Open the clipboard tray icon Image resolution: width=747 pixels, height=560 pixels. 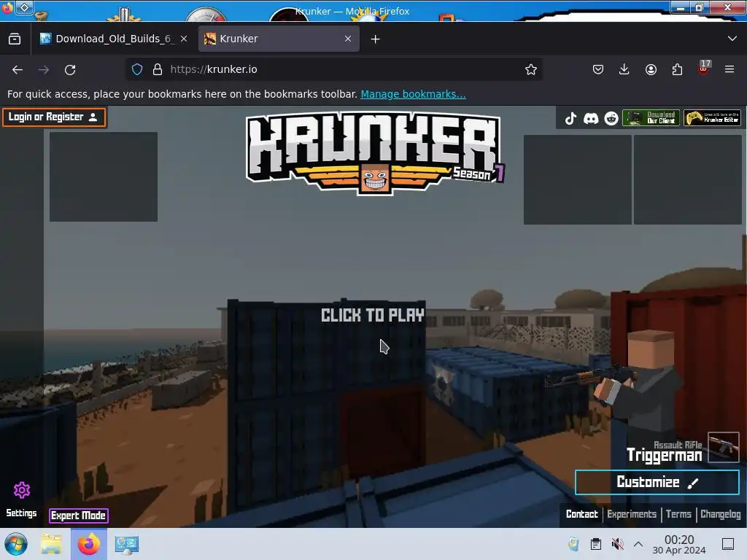point(595,544)
